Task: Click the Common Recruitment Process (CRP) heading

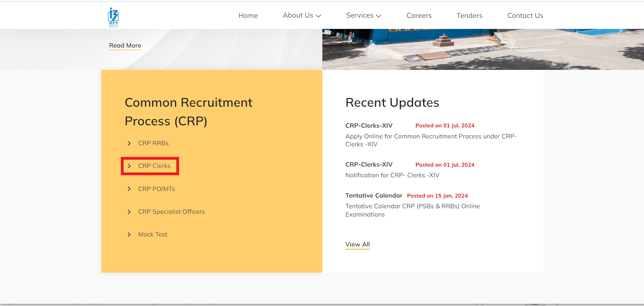Action: point(188,112)
